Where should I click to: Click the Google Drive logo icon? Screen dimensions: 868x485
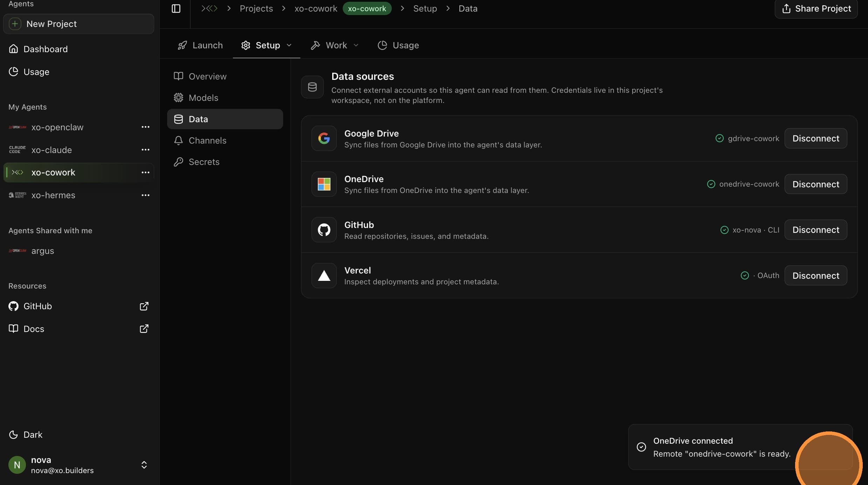click(324, 138)
